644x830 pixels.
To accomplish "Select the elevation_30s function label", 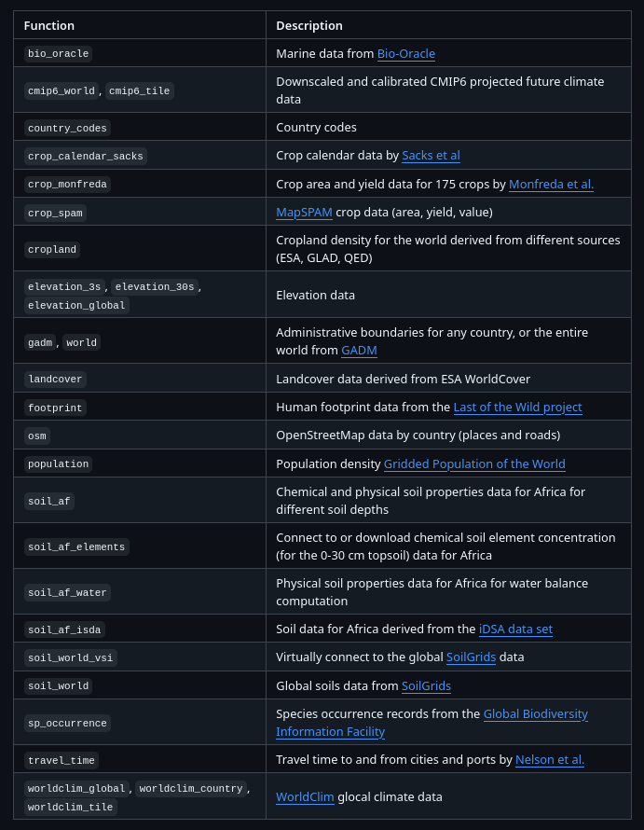I will click(x=155, y=287).
